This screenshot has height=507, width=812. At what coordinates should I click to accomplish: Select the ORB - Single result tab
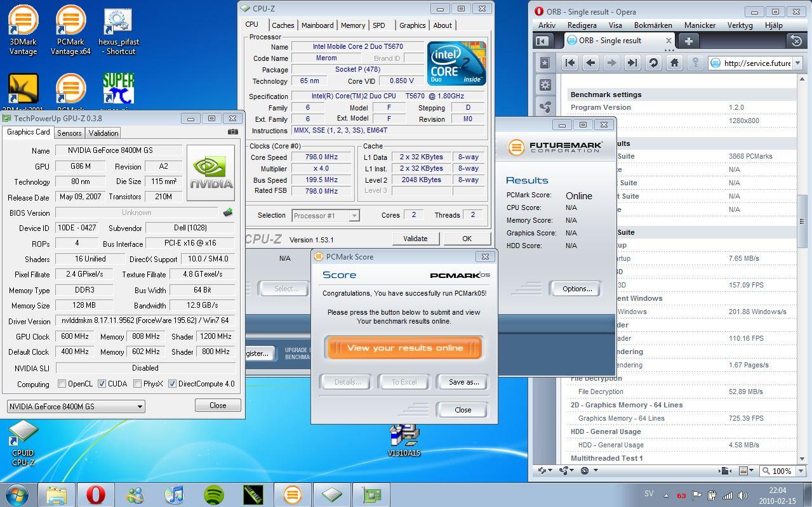620,41
